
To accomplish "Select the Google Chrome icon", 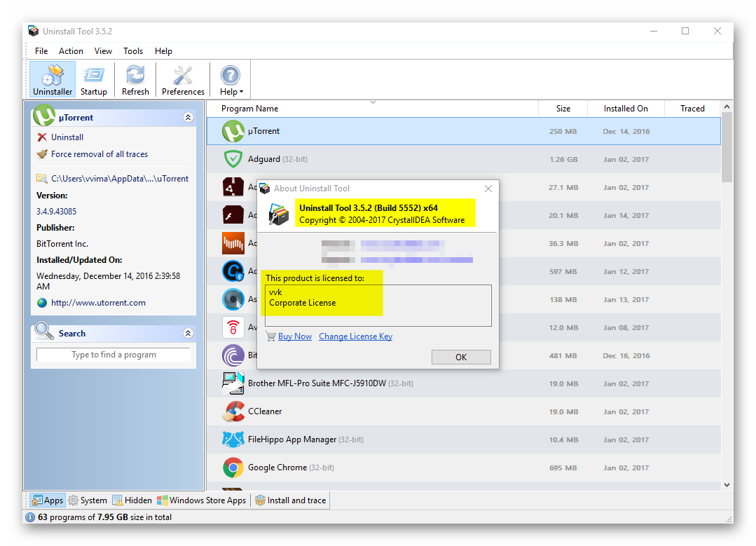I will click(x=233, y=467).
